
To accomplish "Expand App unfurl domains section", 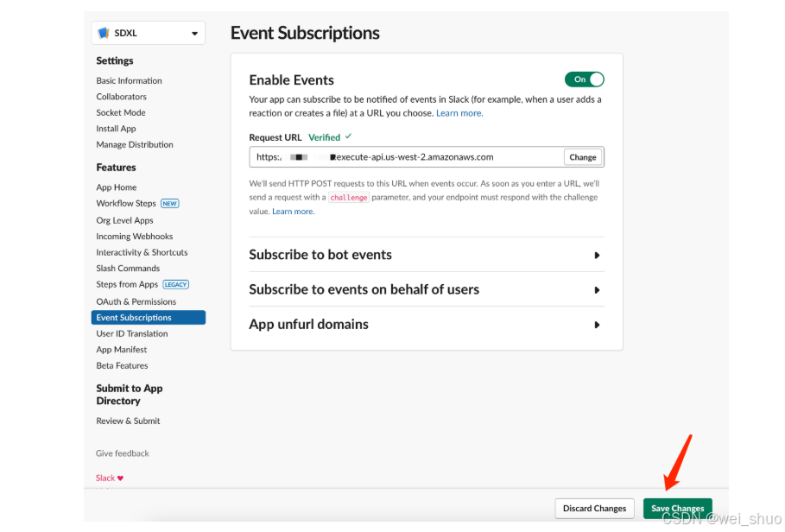I will coord(427,325).
